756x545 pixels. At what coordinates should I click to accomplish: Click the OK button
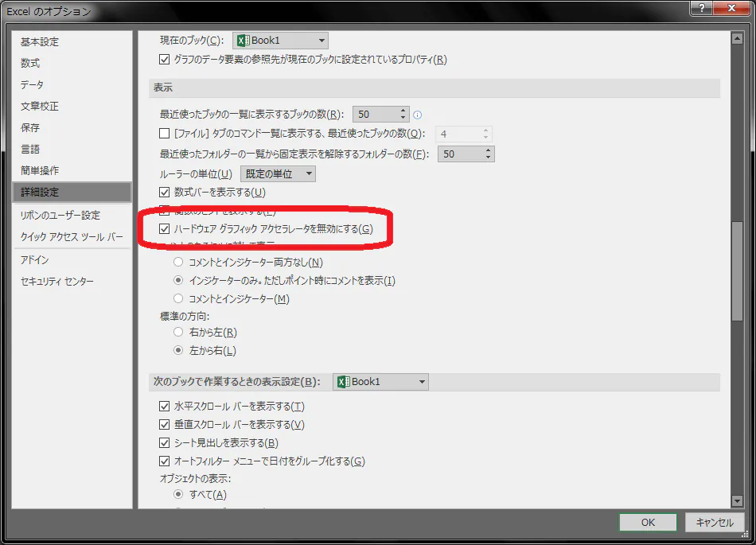(648, 523)
